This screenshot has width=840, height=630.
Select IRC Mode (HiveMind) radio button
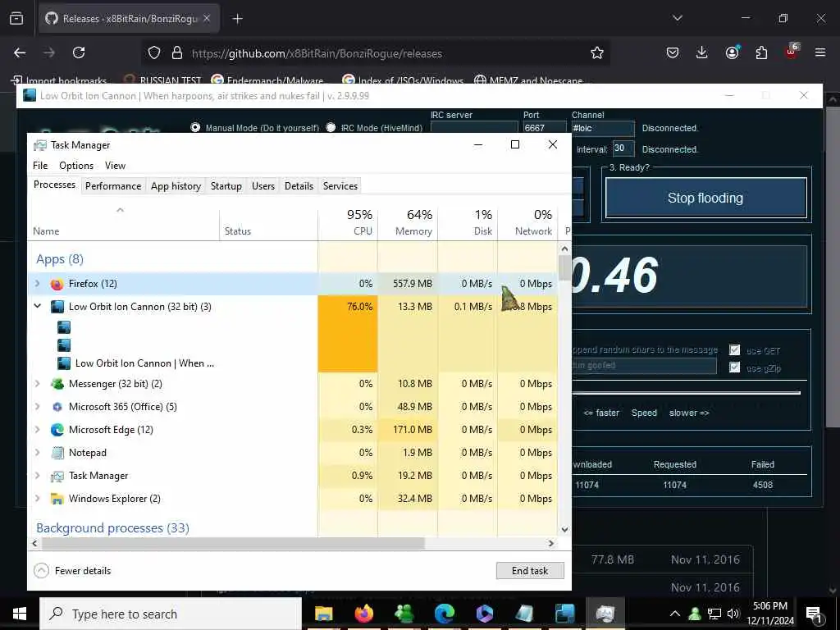pos(331,127)
